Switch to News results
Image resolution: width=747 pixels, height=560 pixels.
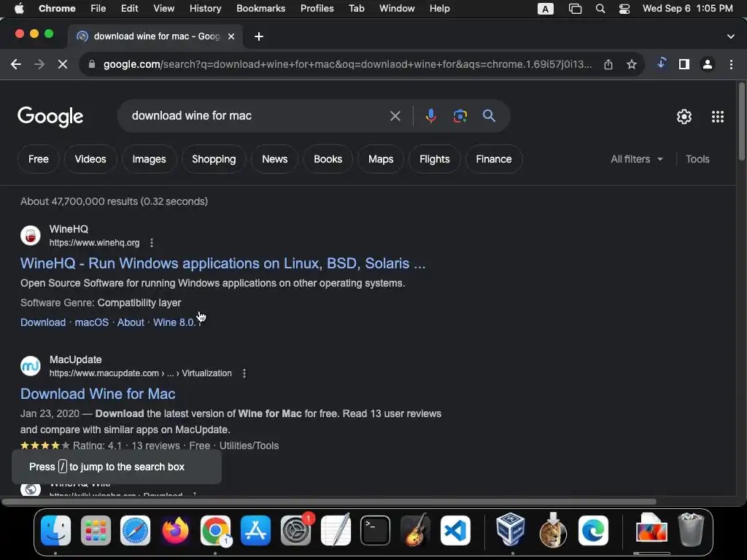point(275,159)
